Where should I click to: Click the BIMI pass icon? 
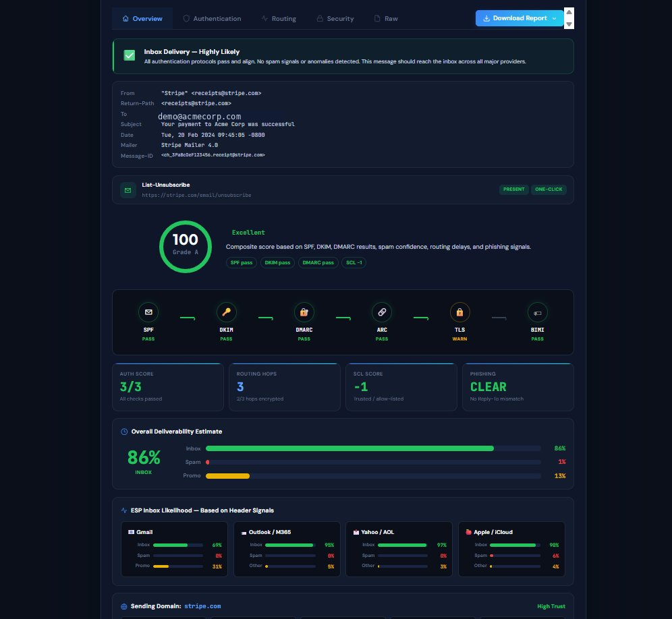click(x=537, y=312)
